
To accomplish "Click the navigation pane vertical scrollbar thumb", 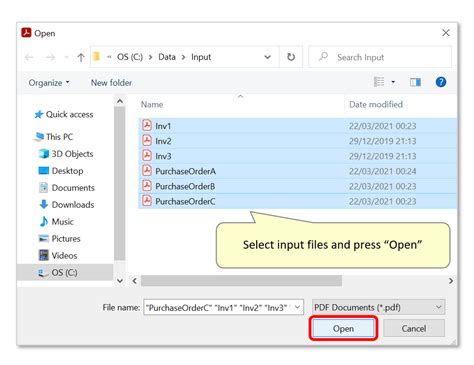I will (x=120, y=183).
